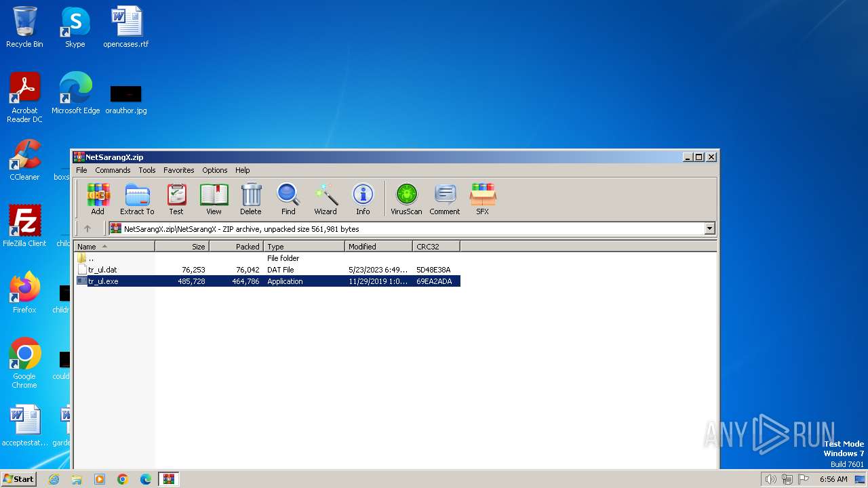The width and height of the screenshot is (868, 488).
Task: Click the Google Chrome desktop icon
Action: click(24, 363)
